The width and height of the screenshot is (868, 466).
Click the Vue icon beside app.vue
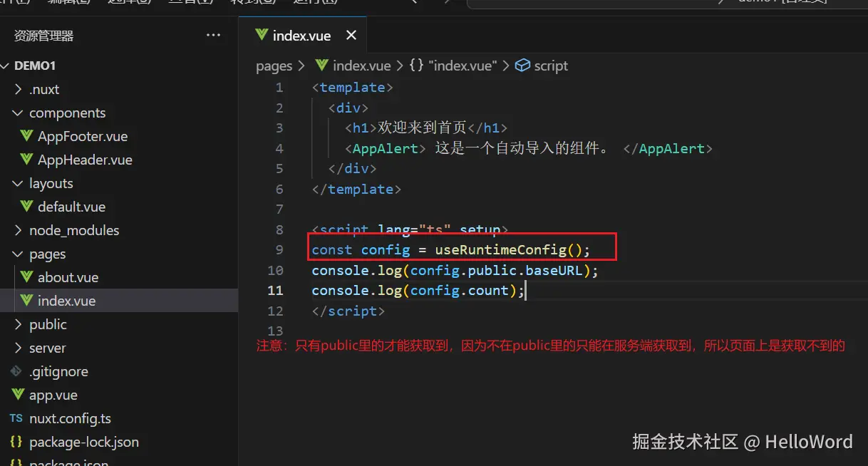click(x=17, y=395)
